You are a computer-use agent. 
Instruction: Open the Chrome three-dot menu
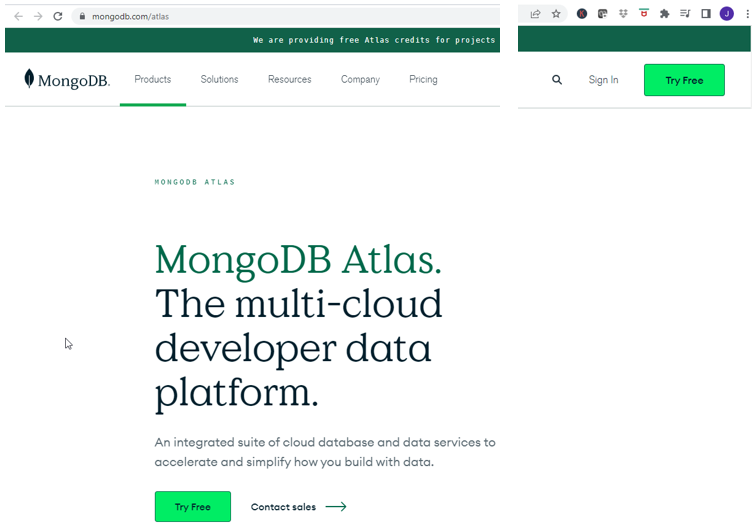pos(747,14)
